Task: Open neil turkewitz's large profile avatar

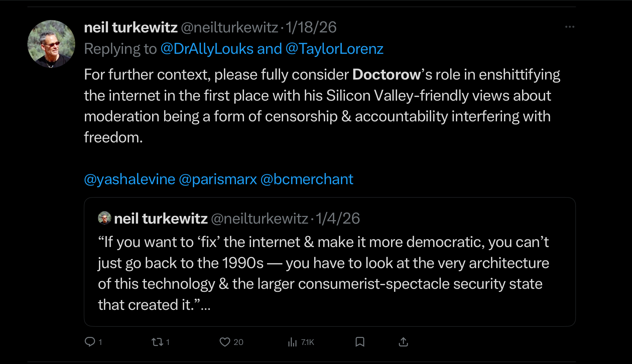Action: click(x=51, y=44)
